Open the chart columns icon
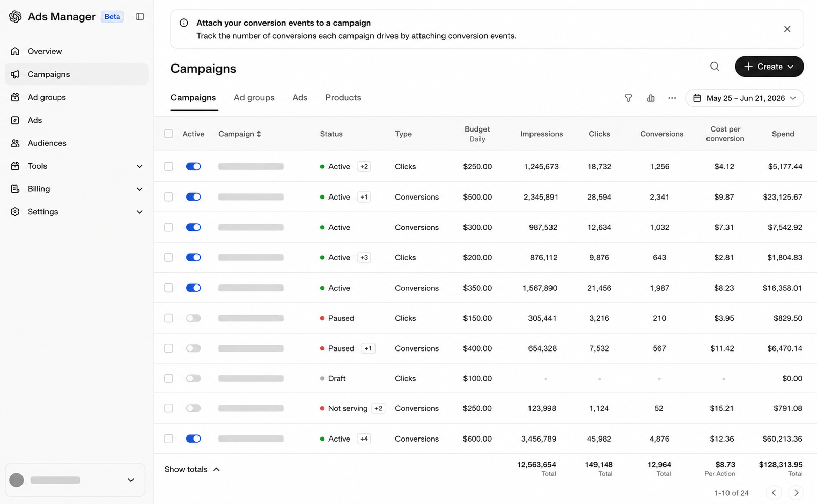Viewport: 817px width, 504px height. click(x=651, y=98)
